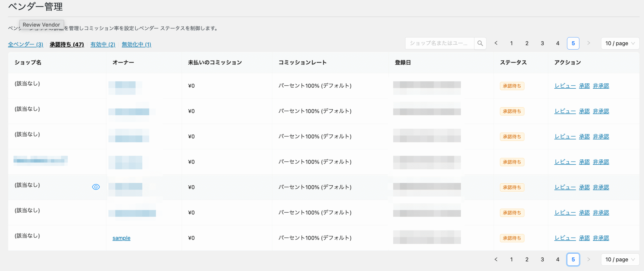Select the 無効化中 (1) filter tab
Screen dimensions: 644x271
point(136,44)
